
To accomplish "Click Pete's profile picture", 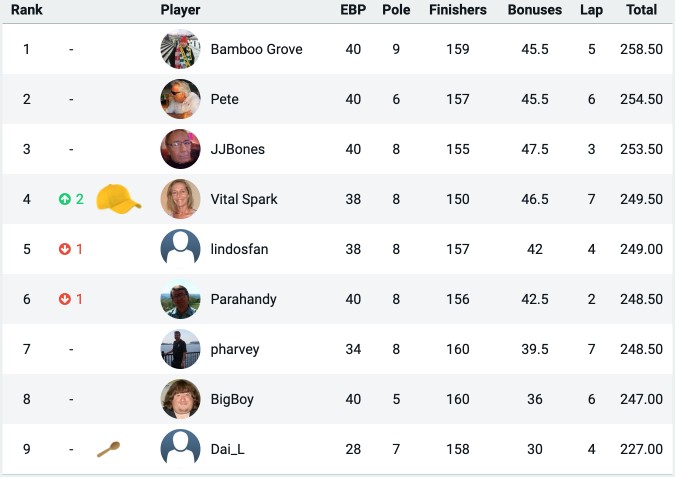I will [x=180, y=99].
